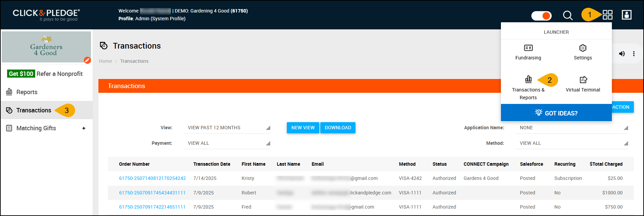
Task: Click the Gardeners 4 Good banner image
Action: [46, 47]
